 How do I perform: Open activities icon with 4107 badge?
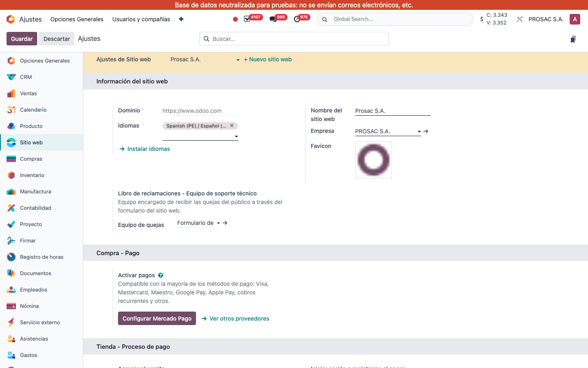247,19
